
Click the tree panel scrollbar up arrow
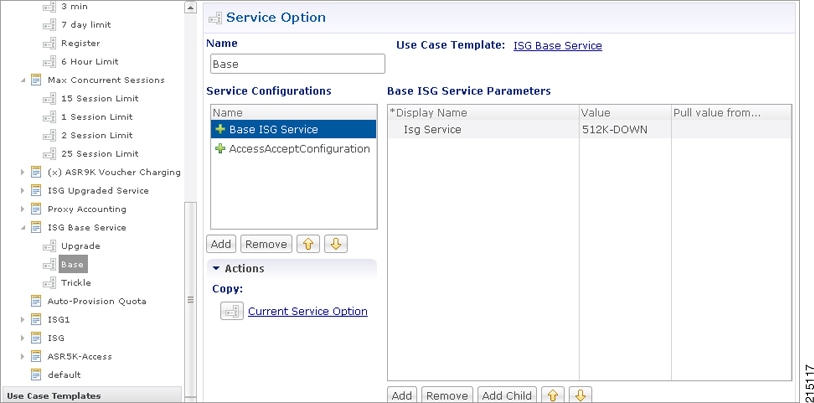(191, 8)
